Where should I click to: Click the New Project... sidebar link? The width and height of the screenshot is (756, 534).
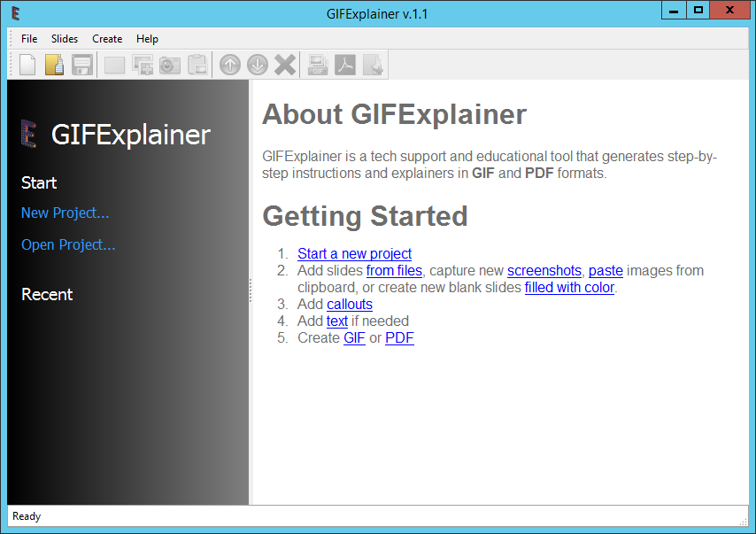coord(66,213)
